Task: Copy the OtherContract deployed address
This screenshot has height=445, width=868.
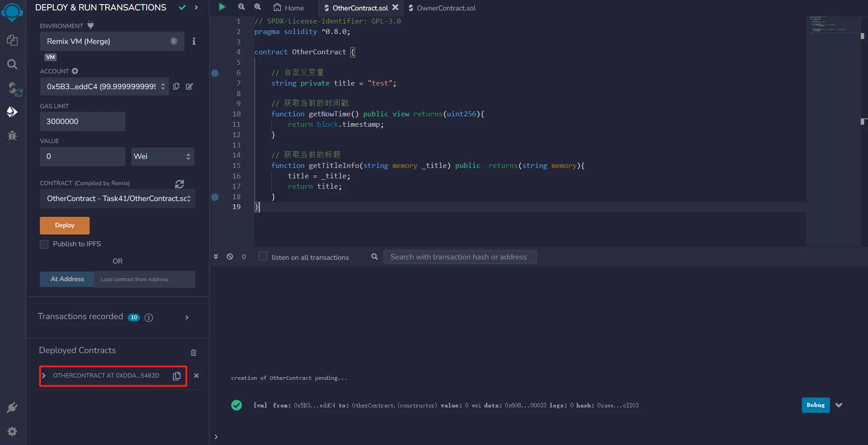Action: pos(177,376)
